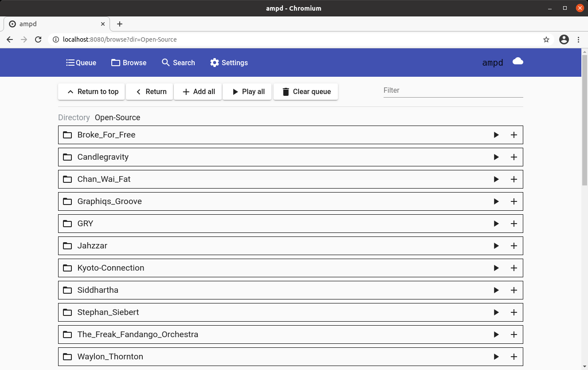Add The_Freak_Fandango_Orchestra to the queue

click(x=514, y=335)
